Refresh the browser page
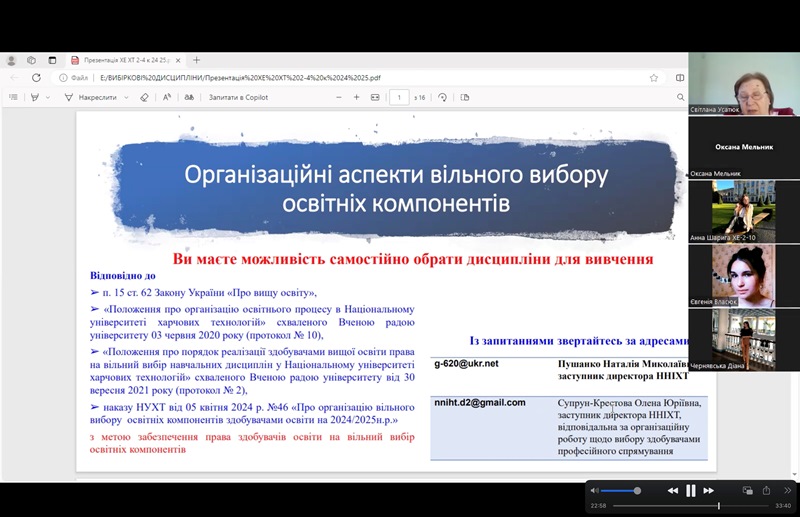This screenshot has height=517, width=800. [x=37, y=77]
